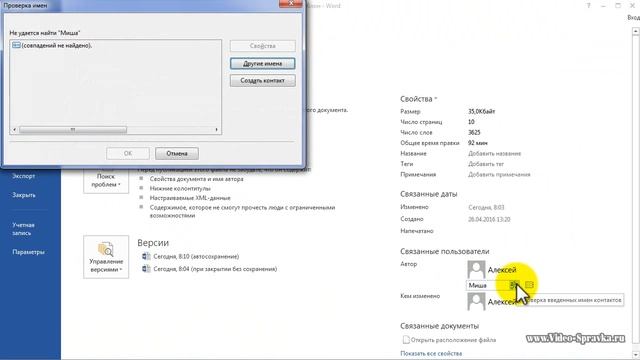640x360 pixels.
Task: Click the Управление версиями document icon
Action: 106,249
